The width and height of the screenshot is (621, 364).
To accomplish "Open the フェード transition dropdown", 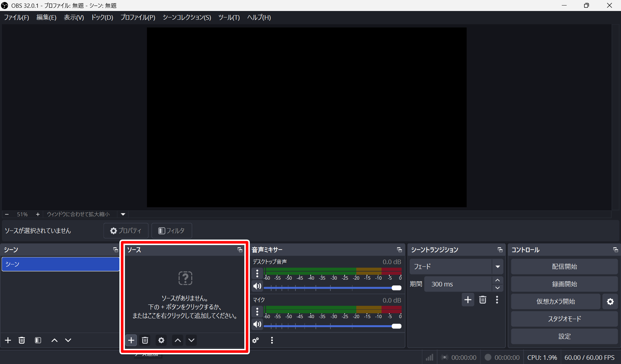I will click(497, 267).
